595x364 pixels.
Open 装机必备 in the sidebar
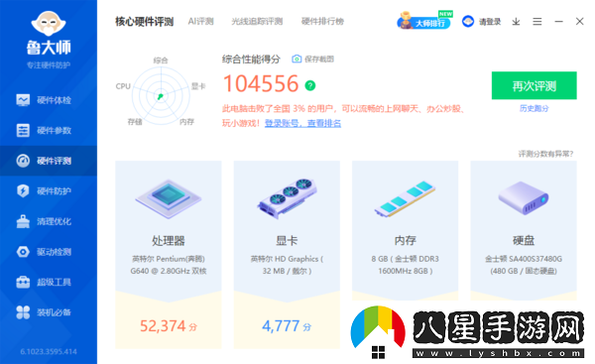(49, 312)
